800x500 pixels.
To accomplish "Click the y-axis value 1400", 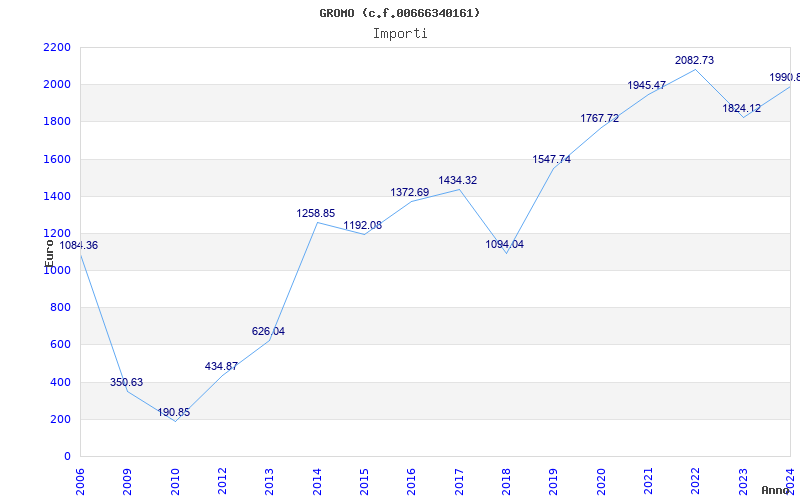I will pos(57,196).
